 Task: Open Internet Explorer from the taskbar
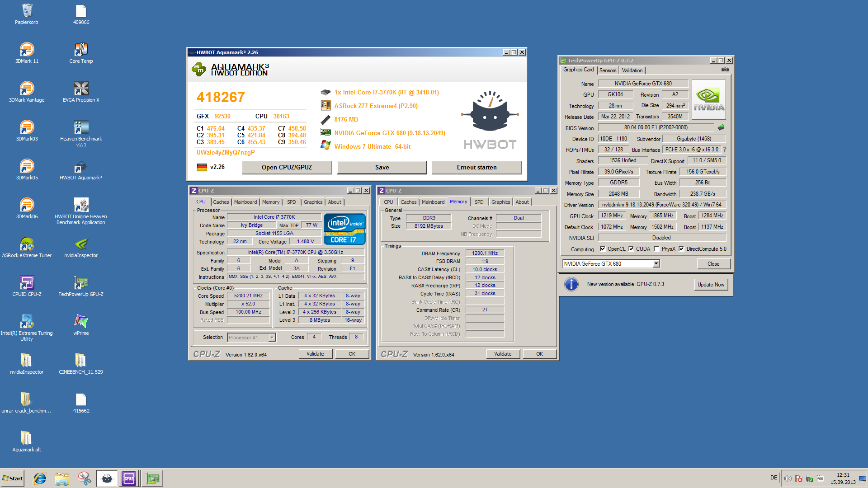pyautogui.click(x=40, y=479)
